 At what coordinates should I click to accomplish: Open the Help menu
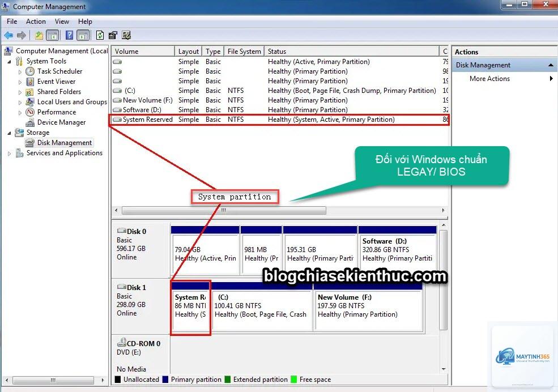(85, 22)
